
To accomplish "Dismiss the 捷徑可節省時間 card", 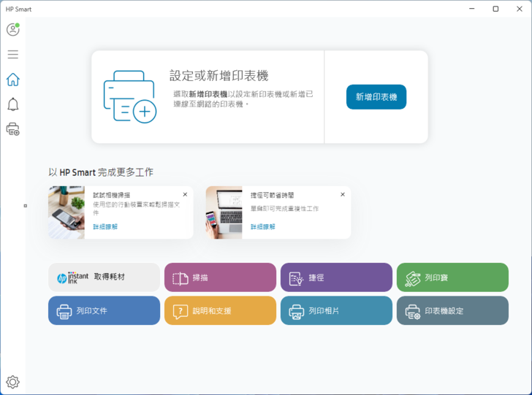I will [x=343, y=195].
